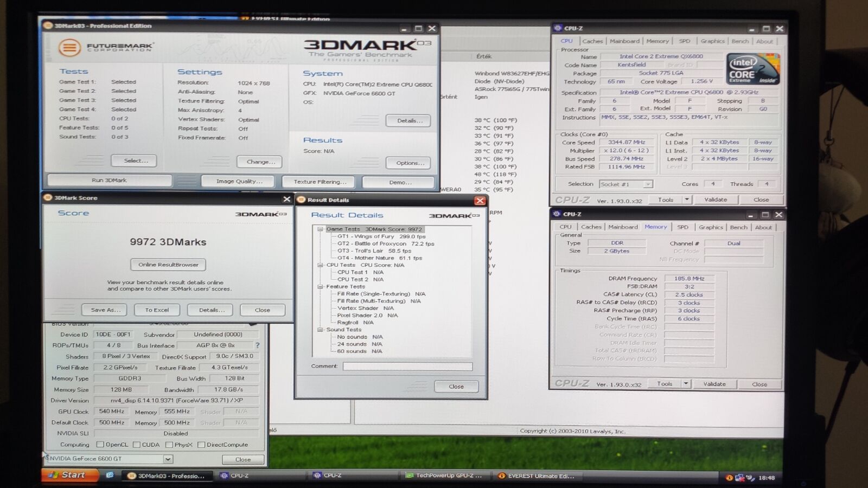
Task: Switch to the Caches tab in upper CPU-Z
Action: (592, 41)
